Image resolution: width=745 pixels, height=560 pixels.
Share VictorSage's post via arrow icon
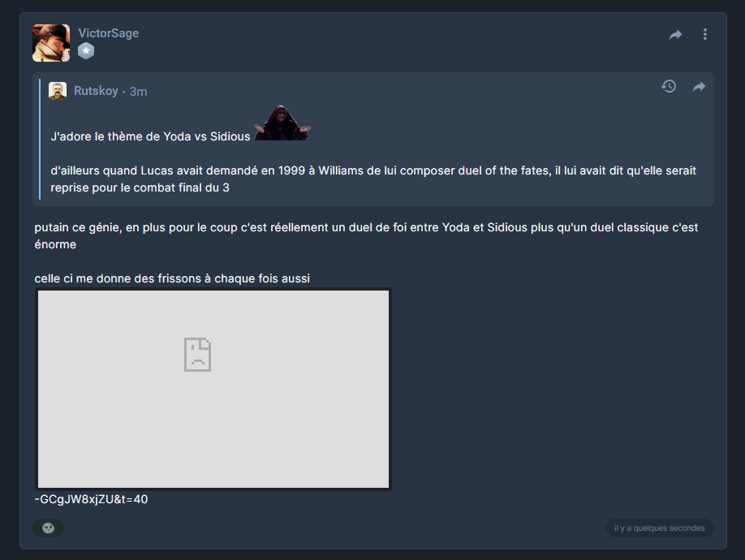pyautogui.click(x=676, y=34)
